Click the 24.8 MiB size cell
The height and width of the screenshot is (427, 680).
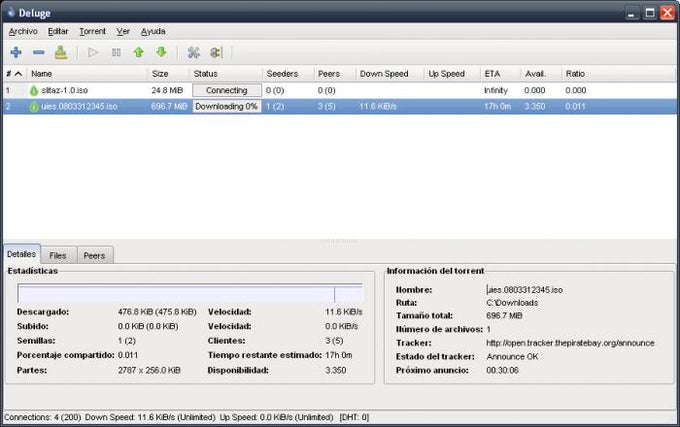coord(167,91)
